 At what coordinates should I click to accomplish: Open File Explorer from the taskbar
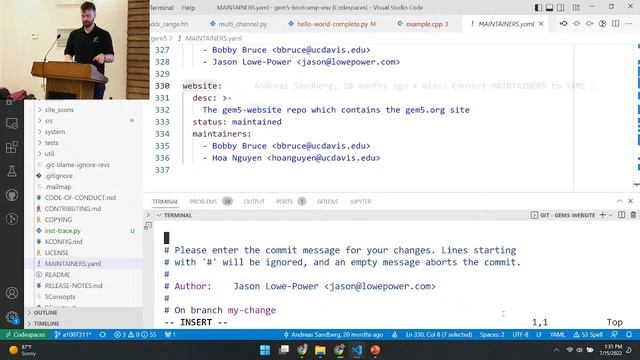click(x=320, y=350)
